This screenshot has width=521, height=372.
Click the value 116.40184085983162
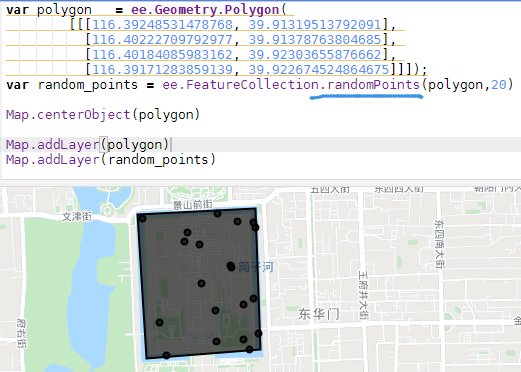162,55
